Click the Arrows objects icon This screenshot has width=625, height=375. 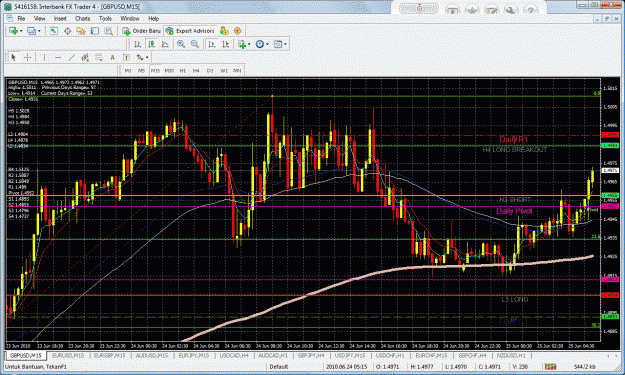coord(140,57)
